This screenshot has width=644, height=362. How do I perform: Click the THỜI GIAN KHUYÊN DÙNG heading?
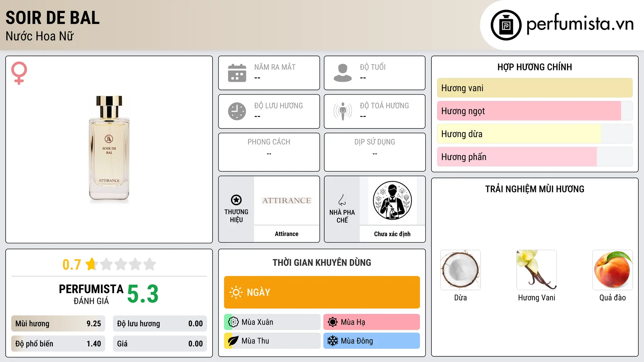pyautogui.click(x=322, y=262)
